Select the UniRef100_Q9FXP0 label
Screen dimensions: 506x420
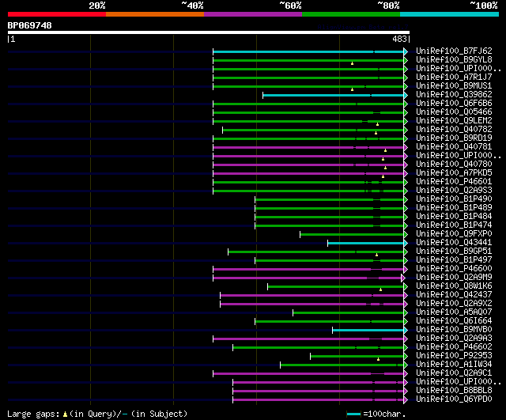point(454,234)
